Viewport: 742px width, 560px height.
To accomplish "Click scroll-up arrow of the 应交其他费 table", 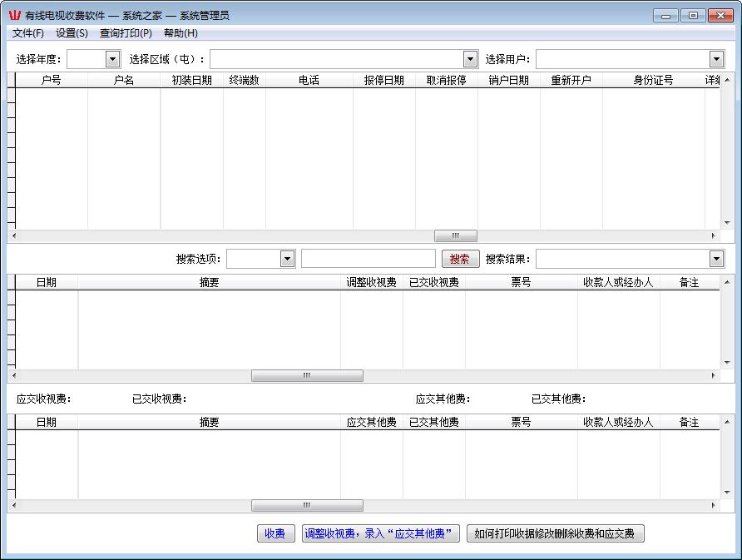I will click(727, 422).
